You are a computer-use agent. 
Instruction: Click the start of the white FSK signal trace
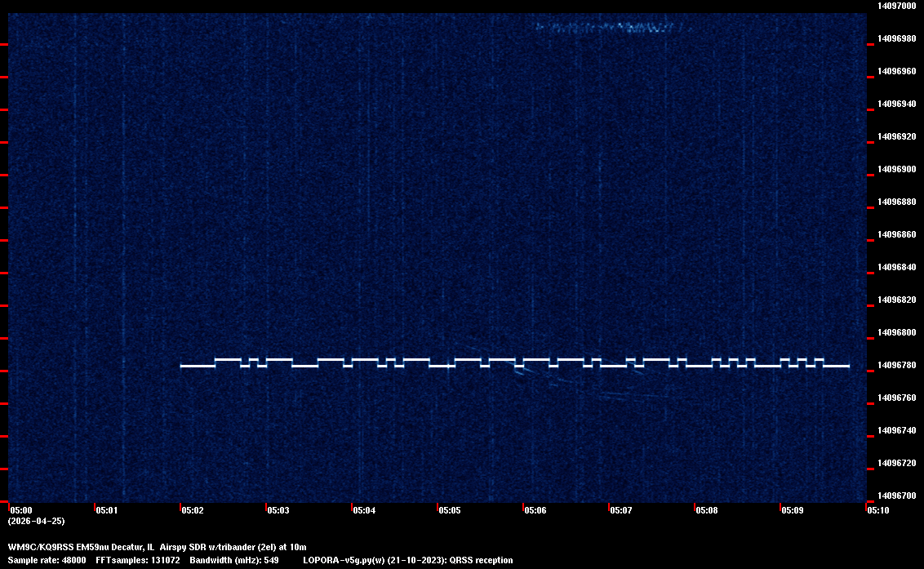(x=182, y=366)
